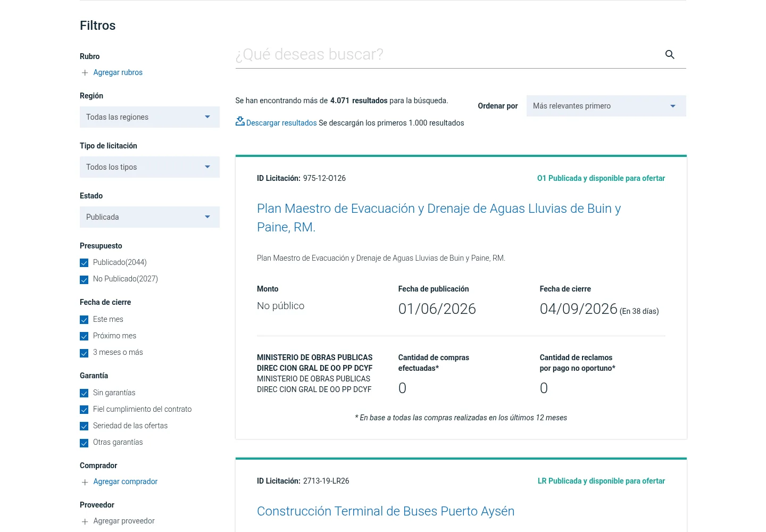
Task: Toggle Fiel cumplimiento del contrato checkbox
Action: pyautogui.click(x=84, y=410)
